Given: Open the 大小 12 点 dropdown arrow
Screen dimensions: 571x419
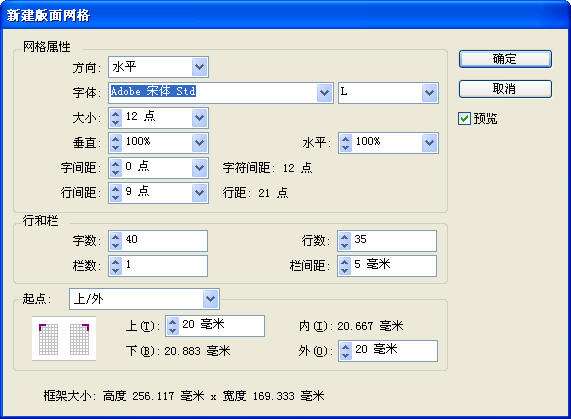Looking at the screenshot, I should tap(200, 118).
